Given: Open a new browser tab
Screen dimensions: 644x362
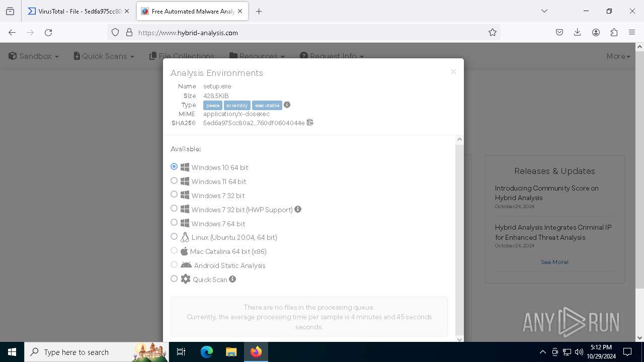Looking at the screenshot, I should [259, 11].
